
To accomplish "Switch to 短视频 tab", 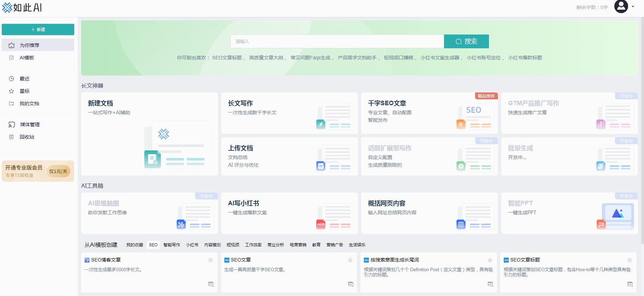I will pyautogui.click(x=233, y=245).
